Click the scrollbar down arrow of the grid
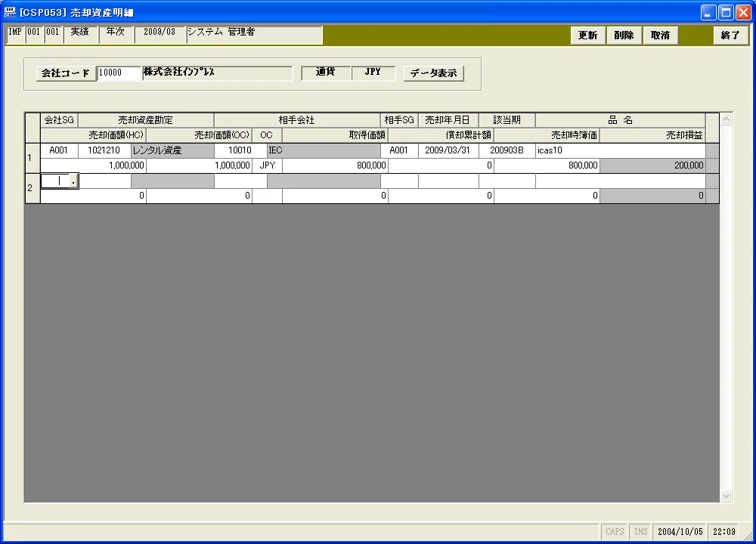Screen dimensions: 756x544 click(726, 496)
